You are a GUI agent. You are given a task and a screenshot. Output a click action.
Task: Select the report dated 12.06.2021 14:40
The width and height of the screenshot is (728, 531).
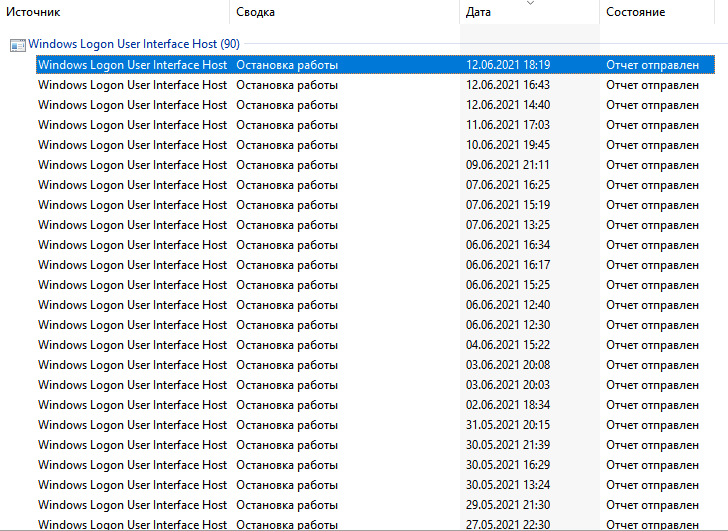(x=375, y=105)
